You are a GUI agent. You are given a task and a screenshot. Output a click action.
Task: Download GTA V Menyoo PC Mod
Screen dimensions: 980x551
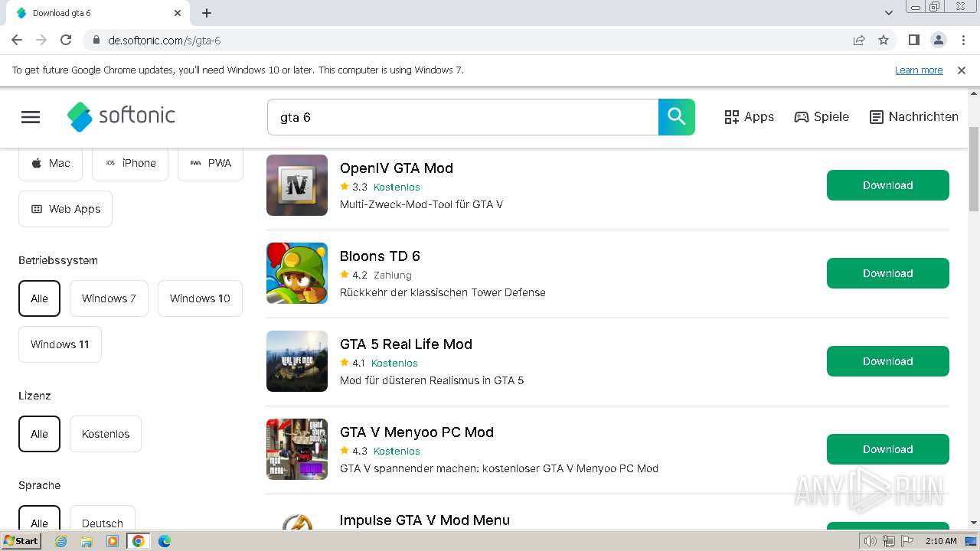point(888,449)
